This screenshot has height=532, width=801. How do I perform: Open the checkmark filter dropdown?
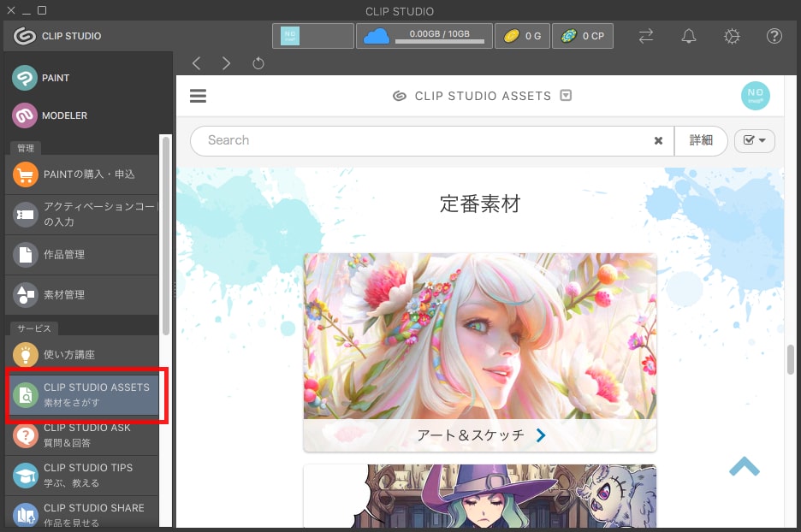[x=755, y=140]
